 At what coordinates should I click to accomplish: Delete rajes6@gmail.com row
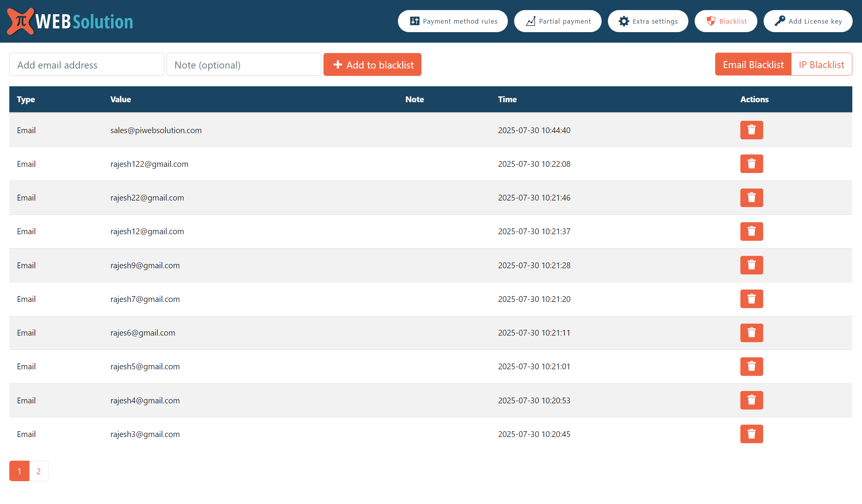[751, 333]
